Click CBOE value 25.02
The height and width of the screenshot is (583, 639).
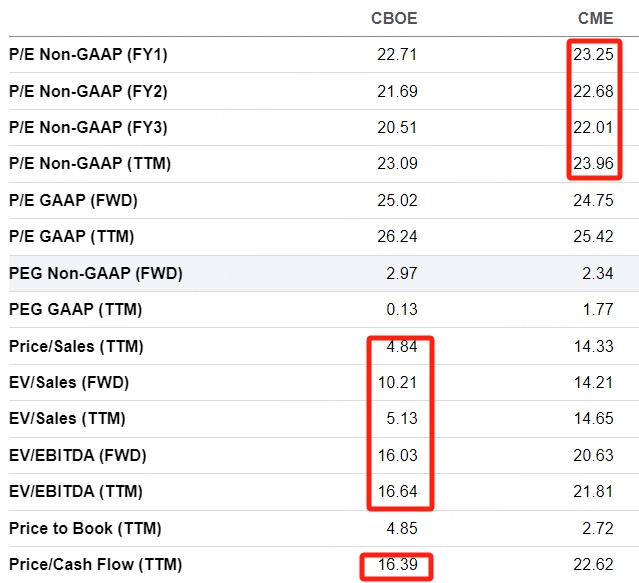pyautogui.click(x=397, y=200)
